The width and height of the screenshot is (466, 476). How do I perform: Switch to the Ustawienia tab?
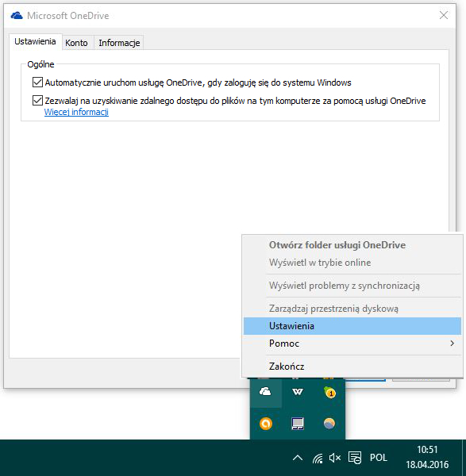click(x=35, y=41)
